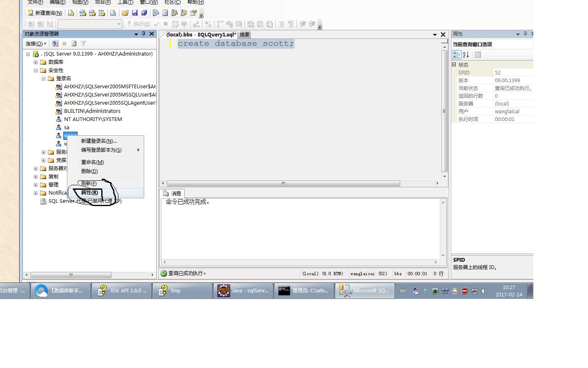The image size is (588, 368).
Task: Expand the 复制 folder
Action: pyautogui.click(x=36, y=177)
